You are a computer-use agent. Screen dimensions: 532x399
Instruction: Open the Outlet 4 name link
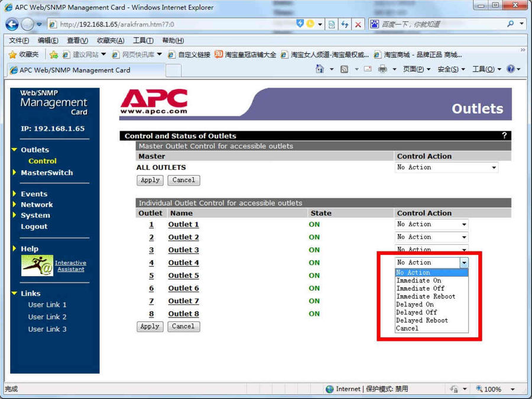[183, 263]
